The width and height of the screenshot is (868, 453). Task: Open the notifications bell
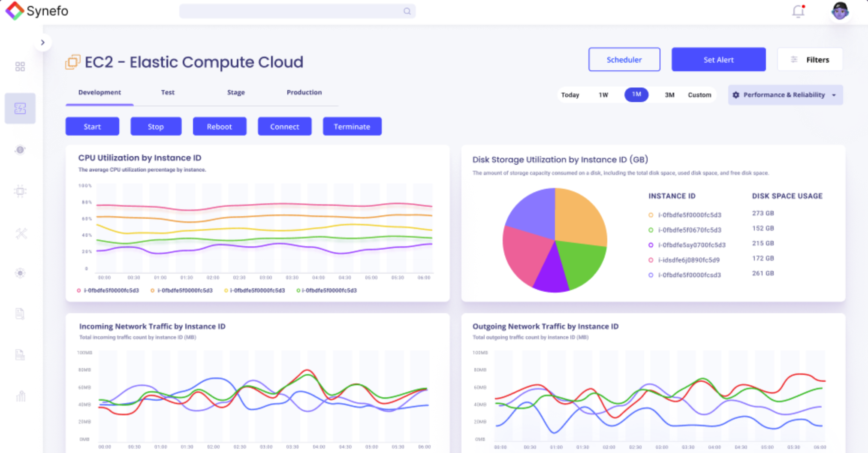pyautogui.click(x=798, y=11)
